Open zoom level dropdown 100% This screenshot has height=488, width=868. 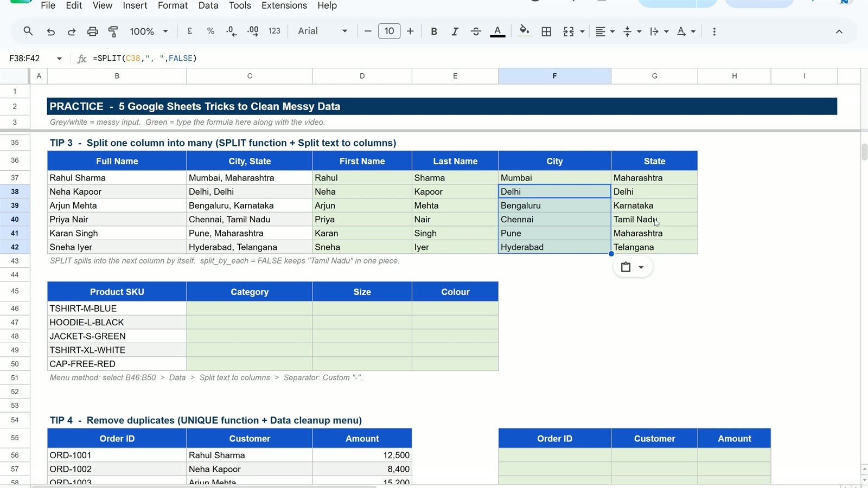pyautogui.click(x=149, y=31)
